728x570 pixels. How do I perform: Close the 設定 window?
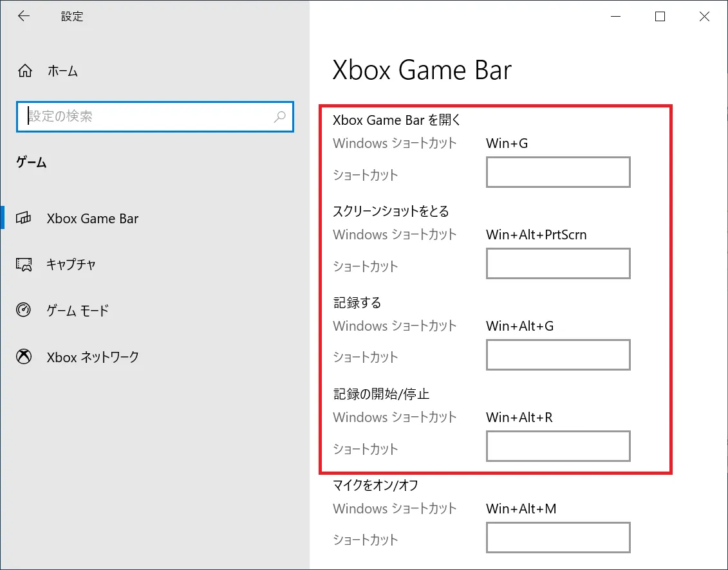pos(704,16)
